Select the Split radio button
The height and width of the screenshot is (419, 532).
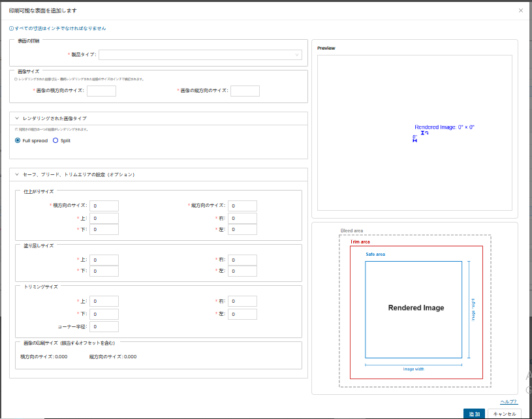click(x=55, y=140)
